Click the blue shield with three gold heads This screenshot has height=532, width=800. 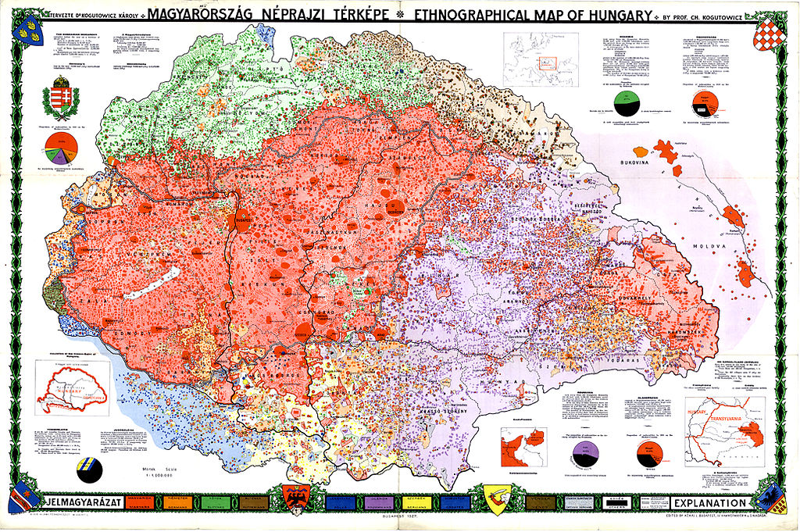coord(27,29)
